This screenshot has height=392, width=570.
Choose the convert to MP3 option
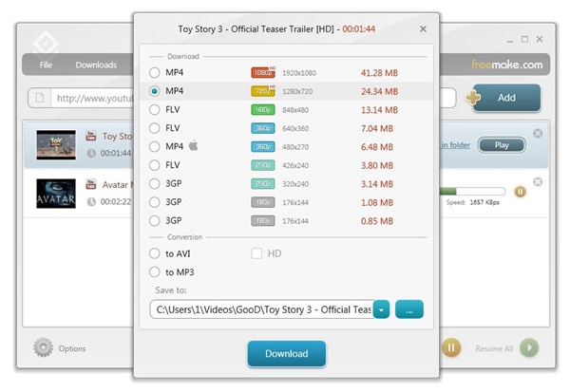[155, 272]
